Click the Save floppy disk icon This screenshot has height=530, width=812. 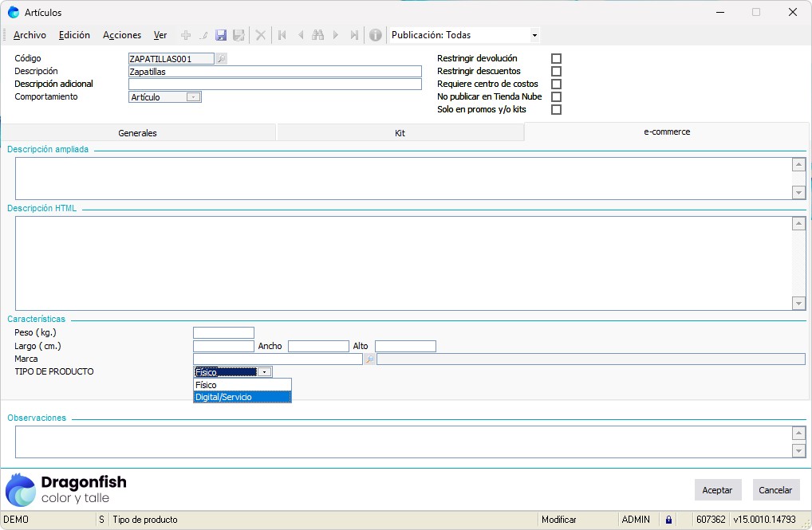tap(221, 35)
